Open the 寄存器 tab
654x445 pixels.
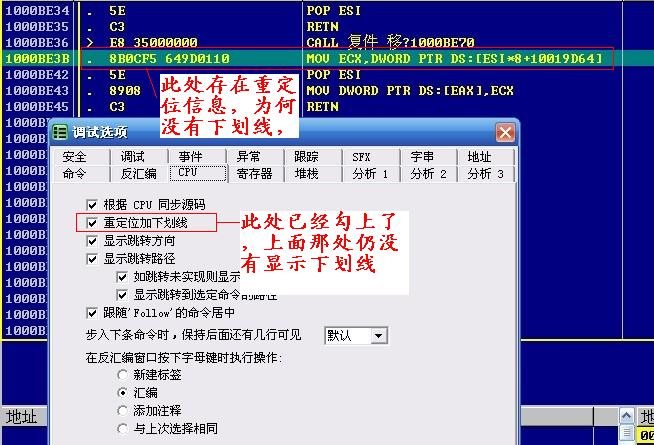[255, 173]
